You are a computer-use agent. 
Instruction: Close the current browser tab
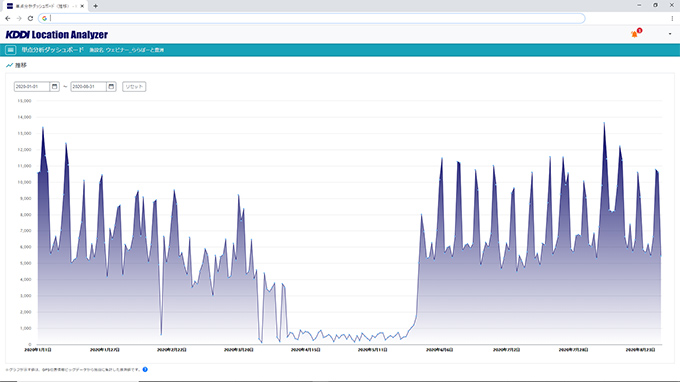(82, 6)
